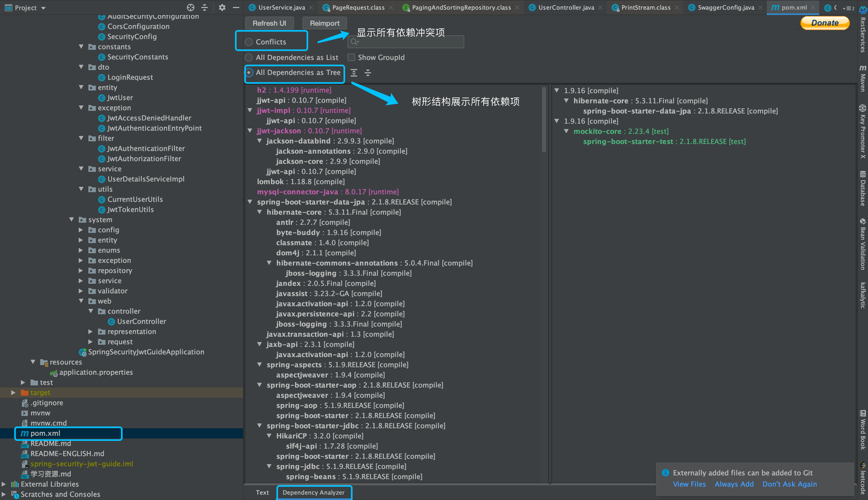Close the UserService.java tab
The image size is (868, 500).
click(311, 7)
